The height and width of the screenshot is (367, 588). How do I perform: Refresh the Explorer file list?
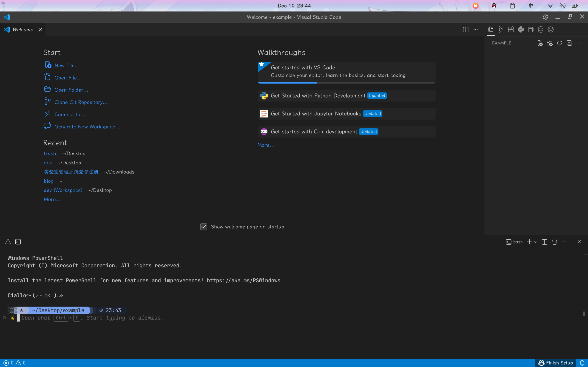pyautogui.click(x=560, y=43)
